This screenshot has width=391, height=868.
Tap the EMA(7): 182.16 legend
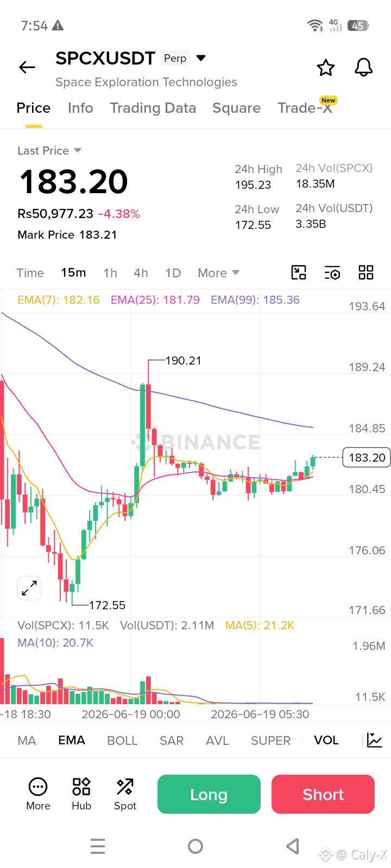tap(59, 299)
